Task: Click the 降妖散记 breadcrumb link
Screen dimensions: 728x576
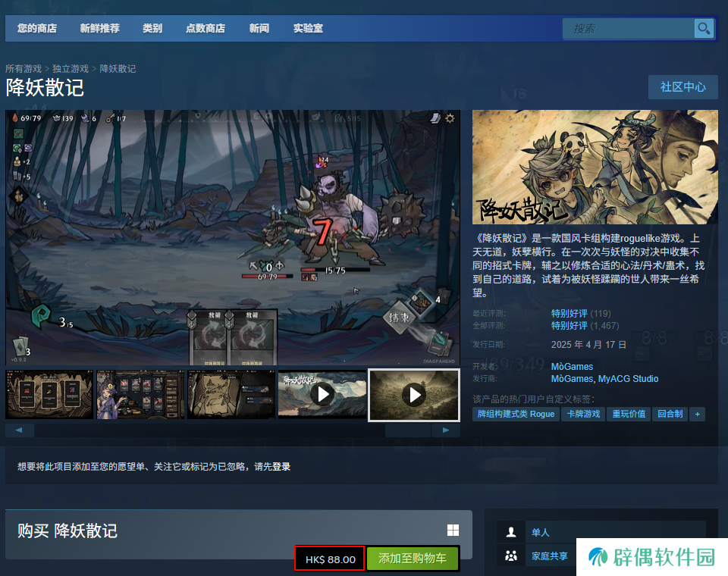Action: (x=118, y=69)
